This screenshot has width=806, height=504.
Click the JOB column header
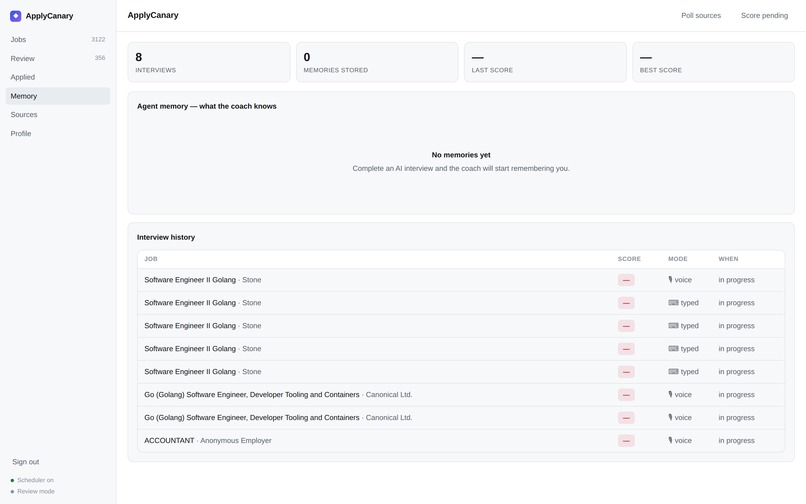(151, 259)
